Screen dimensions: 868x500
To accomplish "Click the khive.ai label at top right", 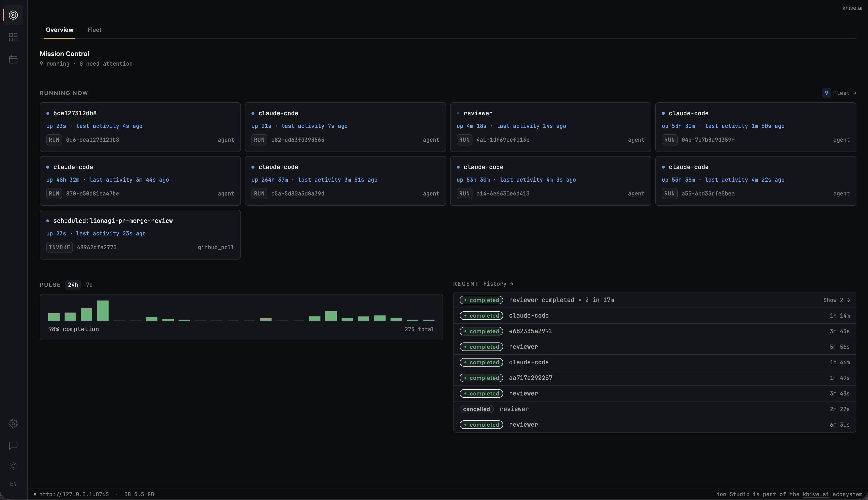I will 852,8.
